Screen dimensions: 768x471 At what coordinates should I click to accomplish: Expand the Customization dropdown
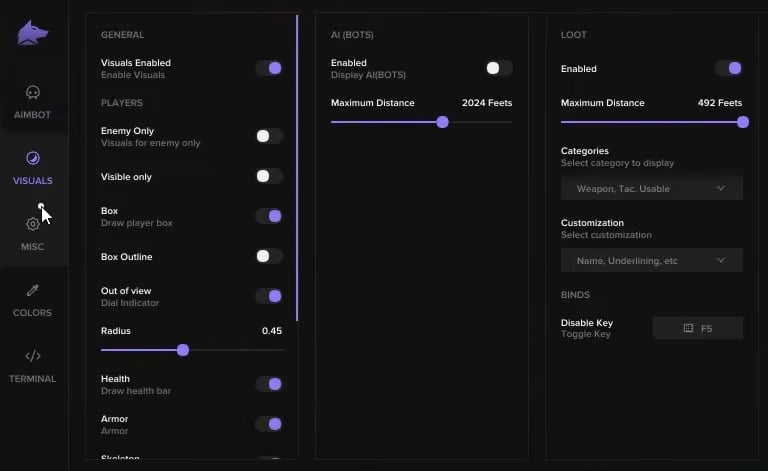tap(651, 260)
